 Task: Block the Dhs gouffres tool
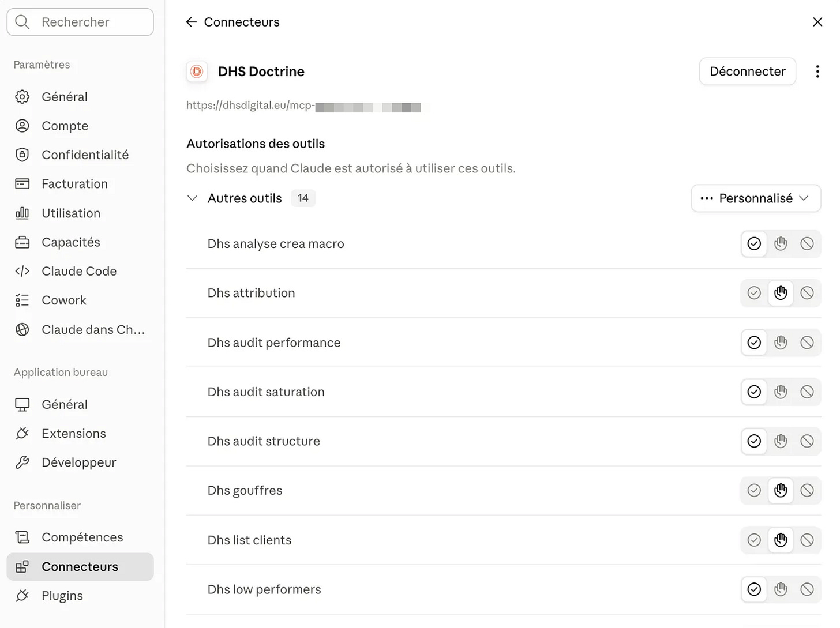(x=807, y=491)
